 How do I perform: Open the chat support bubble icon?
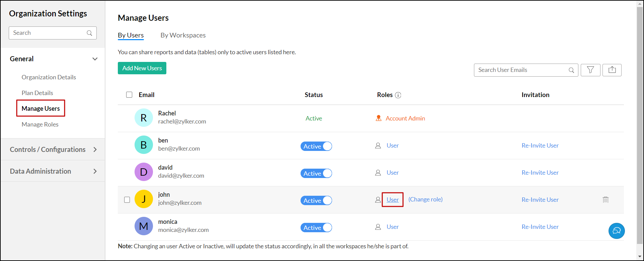[x=617, y=231]
